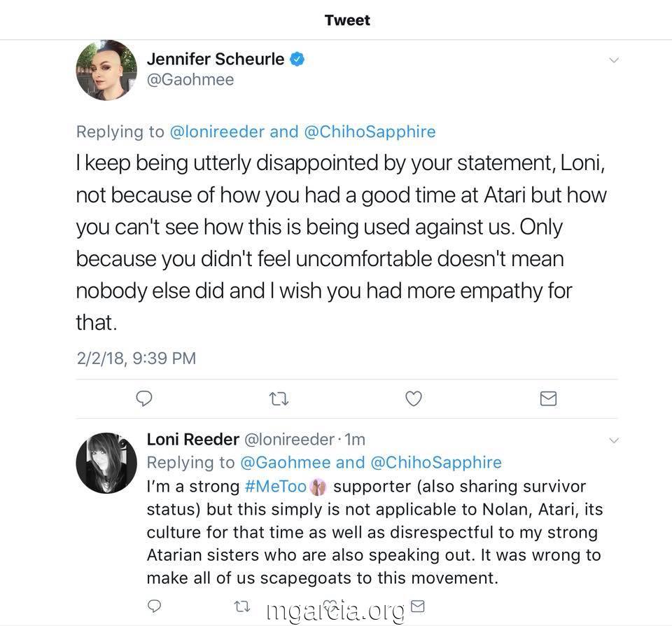Retweet Jennifer Scheurle's main tweet
Image resolution: width=672 pixels, height=626 pixels.
(x=279, y=399)
